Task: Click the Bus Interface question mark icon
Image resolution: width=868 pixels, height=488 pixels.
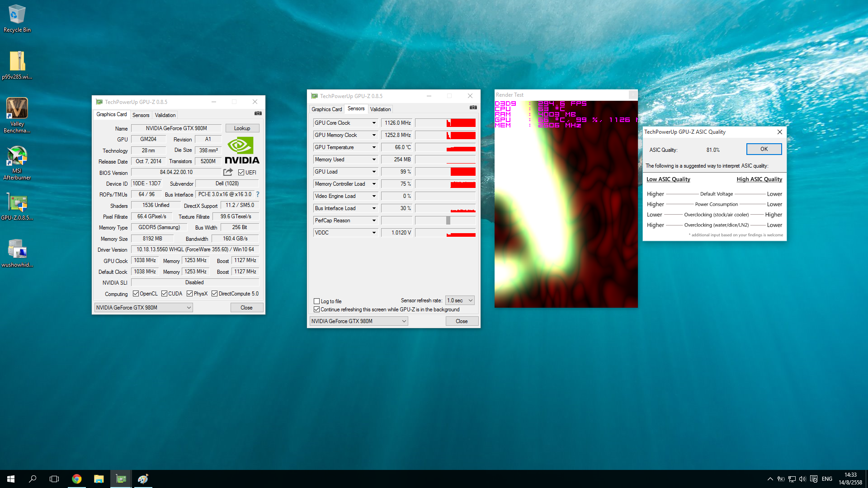Action: [x=258, y=194]
